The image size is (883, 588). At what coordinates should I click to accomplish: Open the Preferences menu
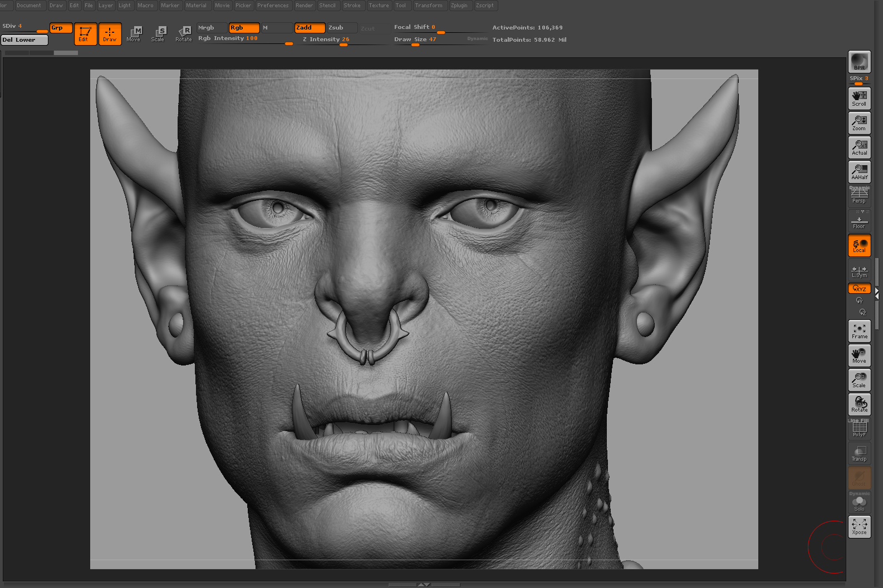[273, 6]
